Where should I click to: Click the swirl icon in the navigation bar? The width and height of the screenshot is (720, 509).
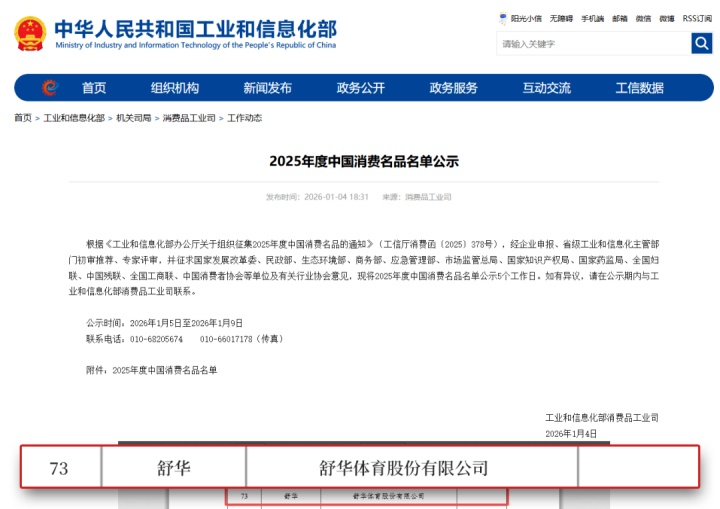tap(50, 87)
